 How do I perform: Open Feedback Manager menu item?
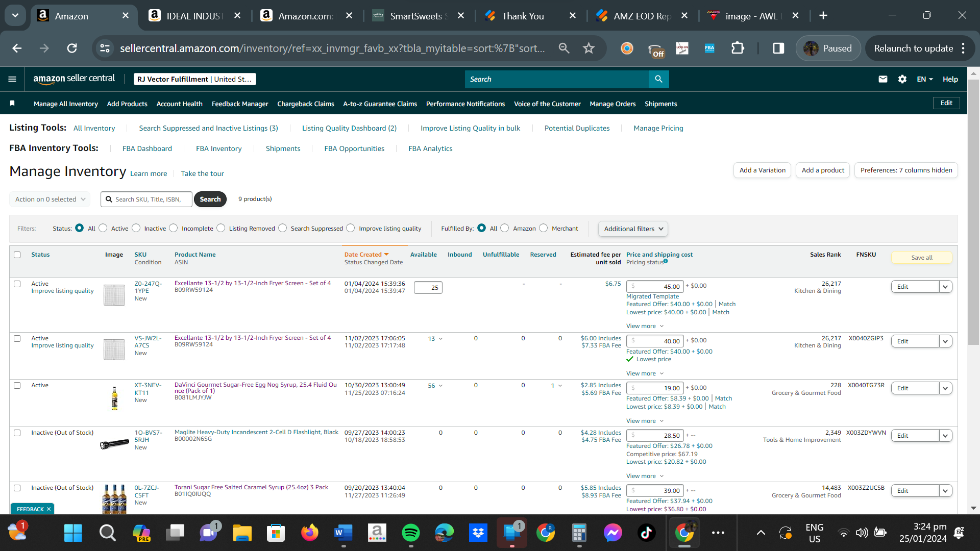coord(240,104)
